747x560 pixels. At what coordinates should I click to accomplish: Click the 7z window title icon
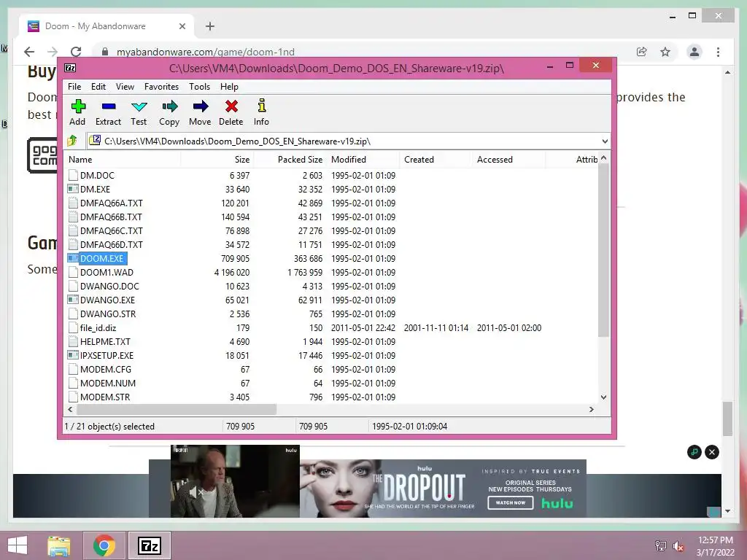point(70,68)
